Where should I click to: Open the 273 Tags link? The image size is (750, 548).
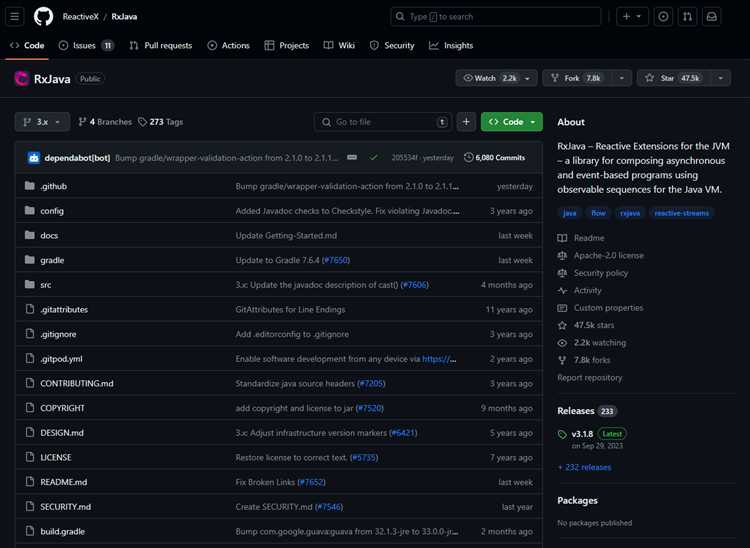[161, 122]
